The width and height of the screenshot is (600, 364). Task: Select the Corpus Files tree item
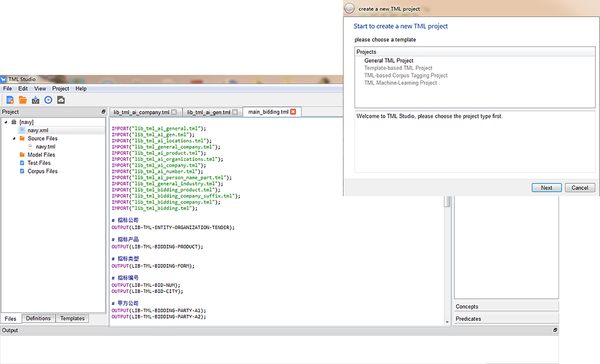[x=42, y=171]
